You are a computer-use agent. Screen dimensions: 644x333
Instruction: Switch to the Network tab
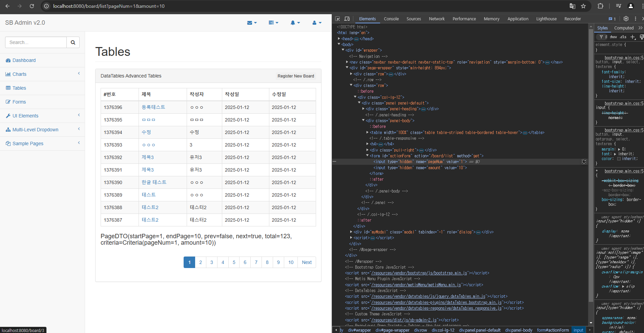pyautogui.click(x=437, y=19)
